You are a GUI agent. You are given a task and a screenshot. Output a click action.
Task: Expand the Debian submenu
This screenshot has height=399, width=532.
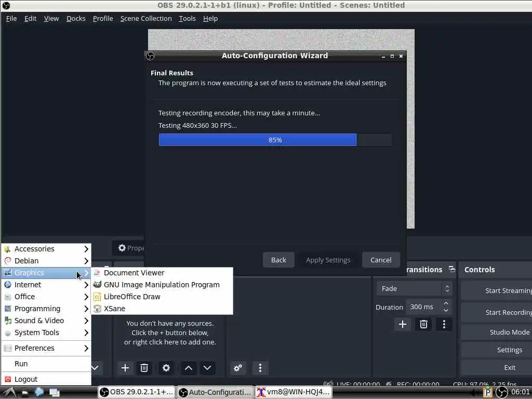click(x=46, y=261)
